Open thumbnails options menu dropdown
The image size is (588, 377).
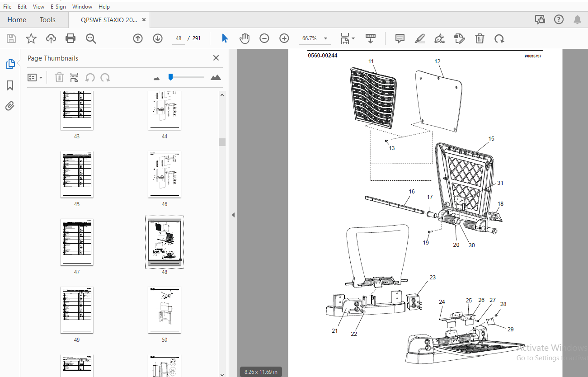pyautogui.click(x=35, y=77)
